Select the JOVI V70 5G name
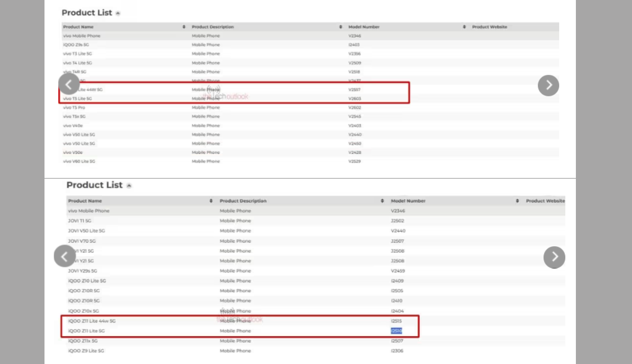The image size is (632, 364). point(82,241)
